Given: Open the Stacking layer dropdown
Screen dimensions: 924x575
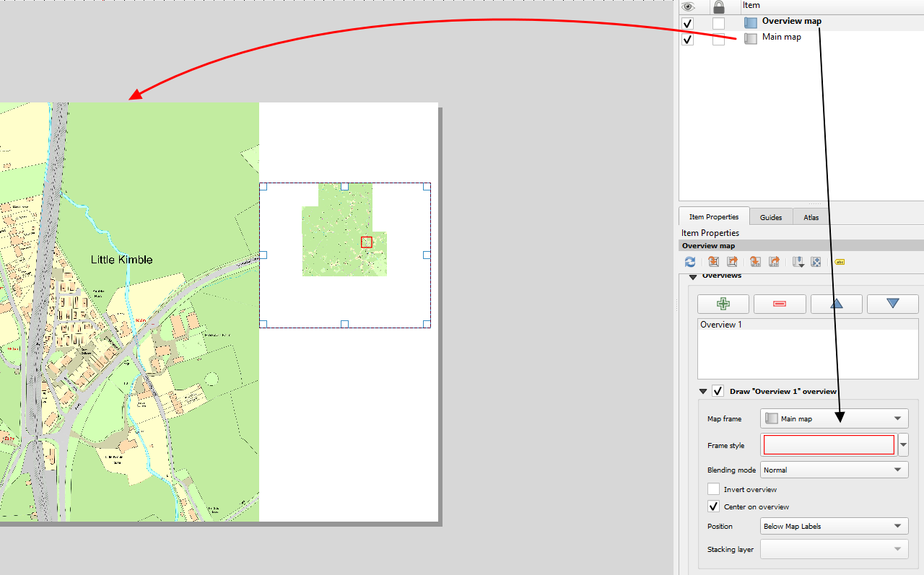Looking at the screenshot, I should click(x=834, y=549).
